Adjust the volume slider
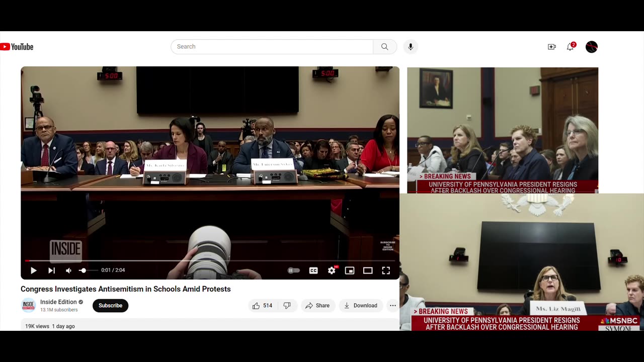 [89, 270]
